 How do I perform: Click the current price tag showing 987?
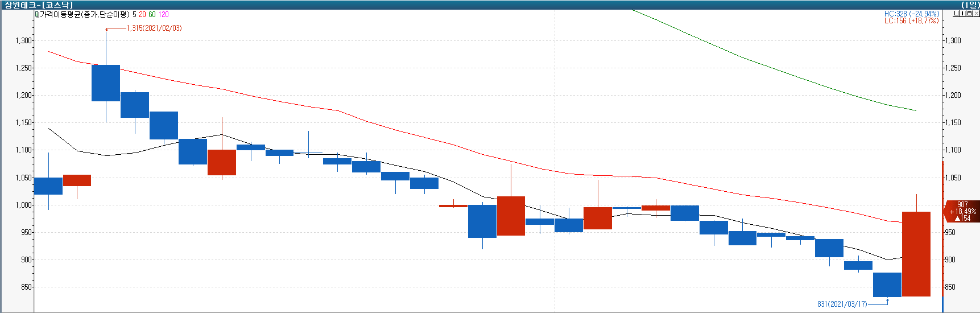click(962, 211)
